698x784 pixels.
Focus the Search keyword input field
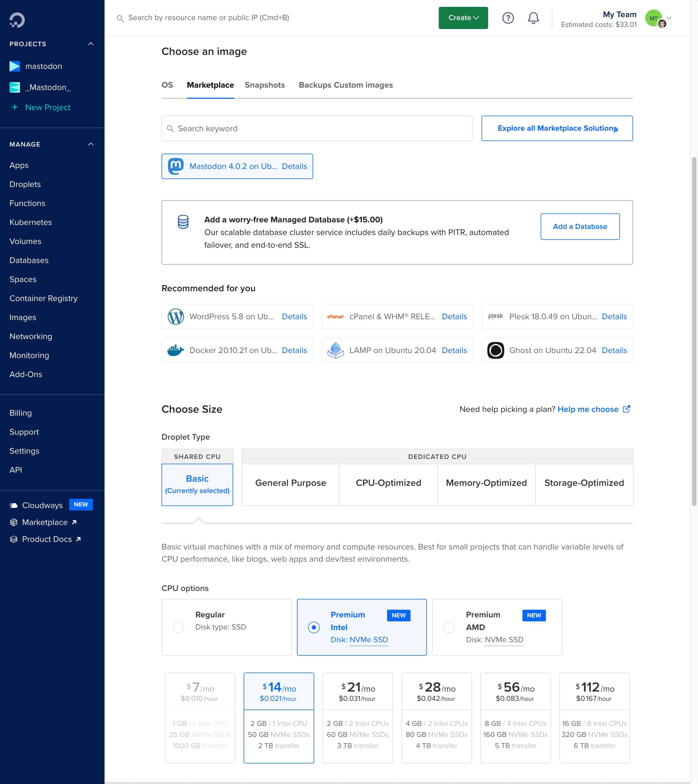(x=317, y=129)
